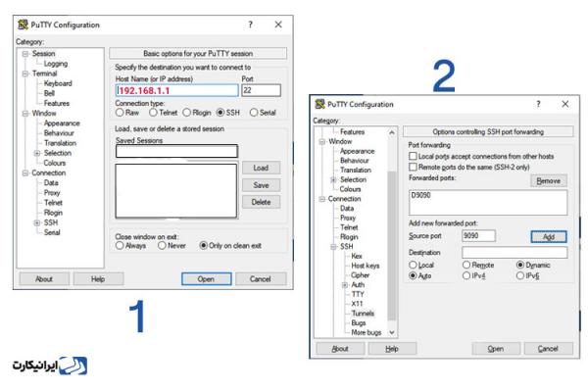The height and width of the screenshot is (392, 588).
Task: Collapse Window node in window 2 tree
Action: [321, 142]
